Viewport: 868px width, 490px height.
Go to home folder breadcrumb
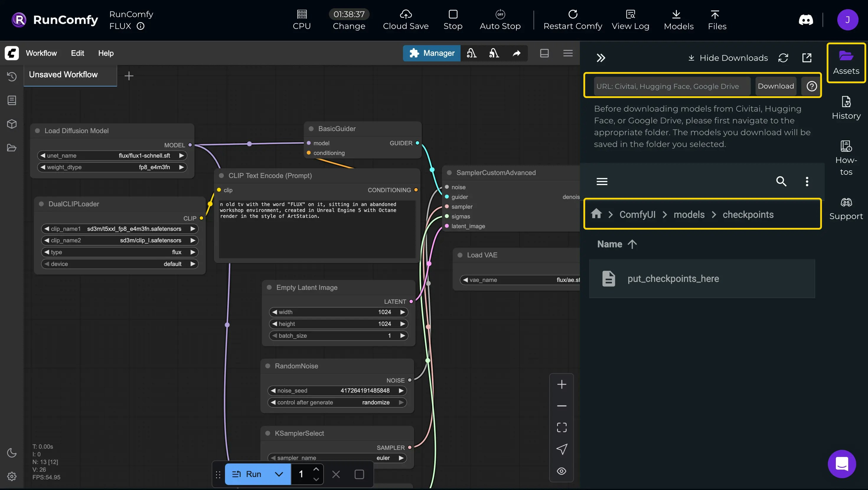pyautogui.click(x=596, y=214)
